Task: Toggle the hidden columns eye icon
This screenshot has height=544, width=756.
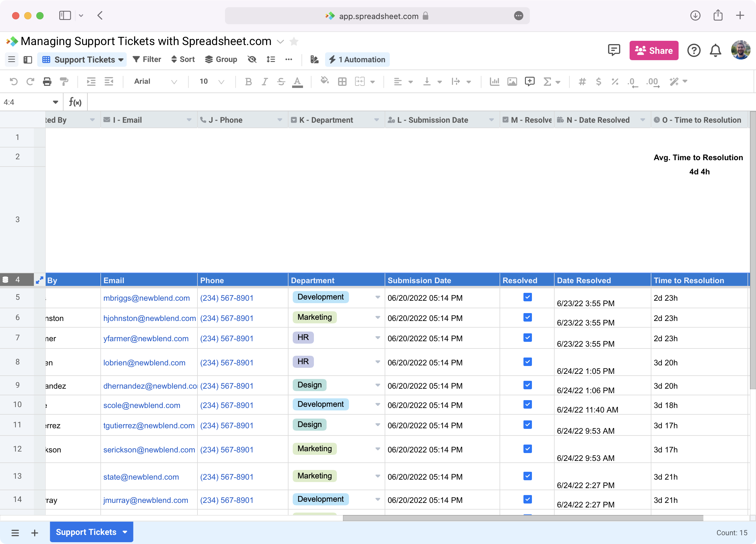Action: click(252, 60)
